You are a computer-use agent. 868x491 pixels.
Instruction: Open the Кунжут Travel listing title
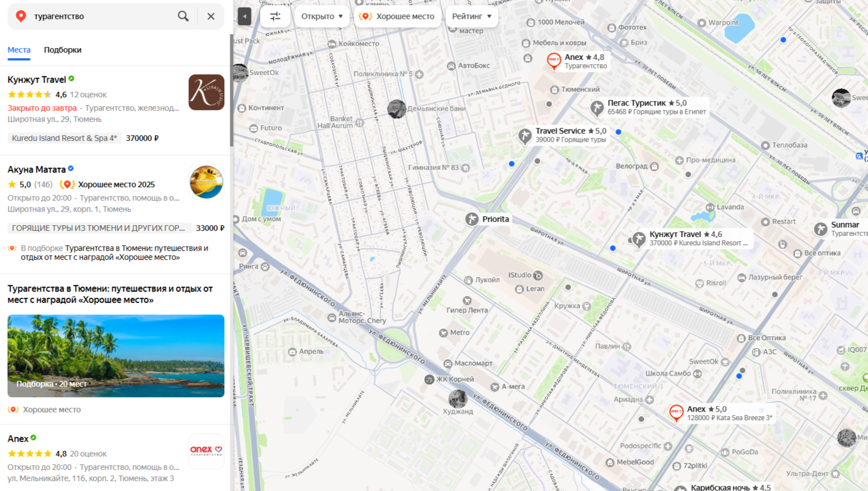37,79
